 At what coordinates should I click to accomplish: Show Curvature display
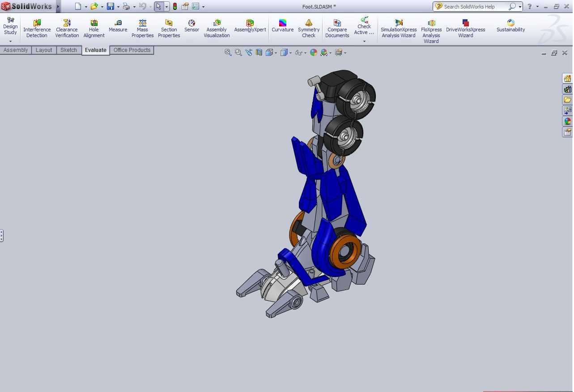[283, 26]
